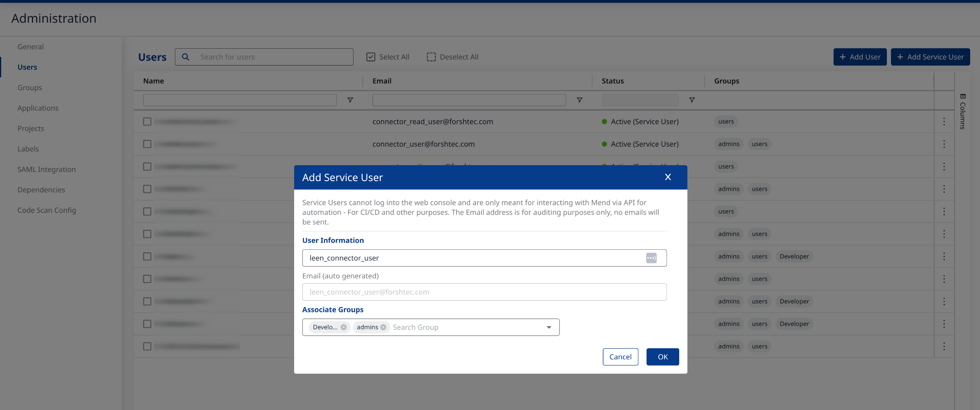Click the Deselect All button
The image size is (980, 410).
[x=452, y=57]
